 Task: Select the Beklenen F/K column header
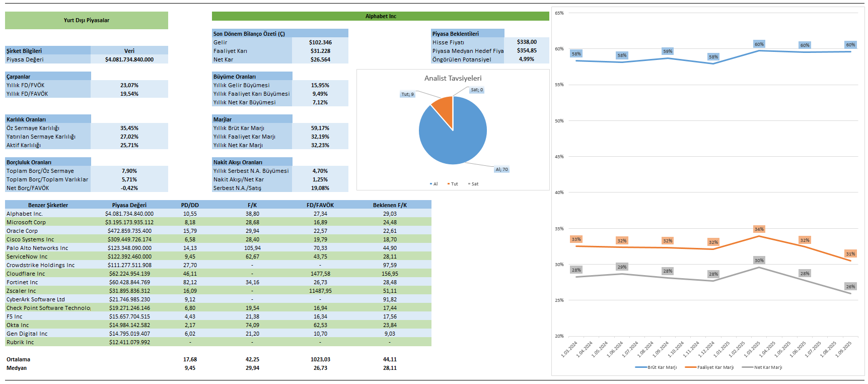390,205
